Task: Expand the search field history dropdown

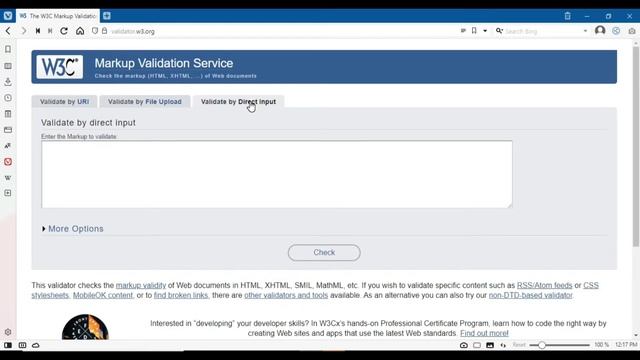Action: pos(585,31)
